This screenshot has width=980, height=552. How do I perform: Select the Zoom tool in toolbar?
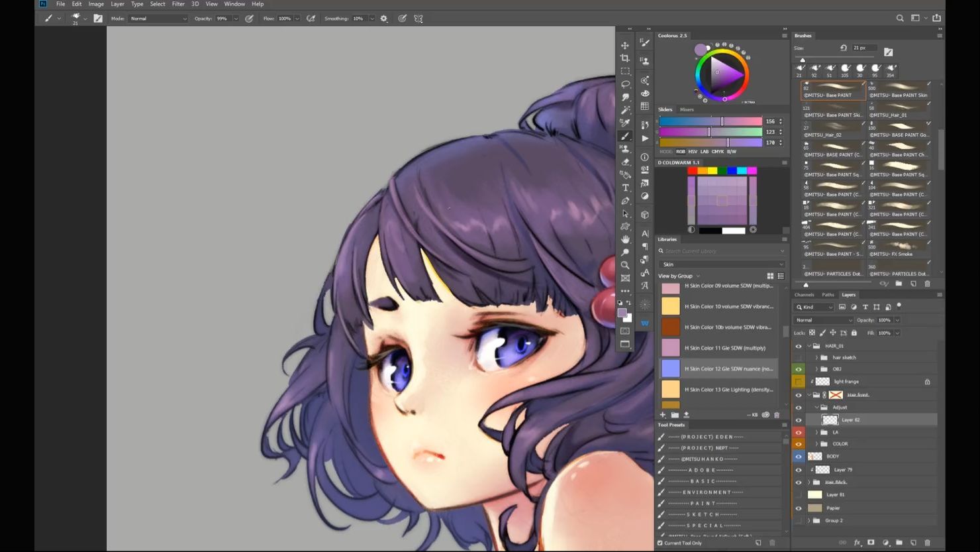624,265
